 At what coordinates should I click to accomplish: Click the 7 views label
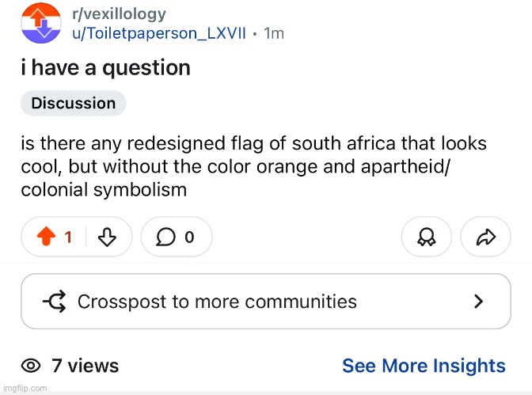click(x=85, y=366)
